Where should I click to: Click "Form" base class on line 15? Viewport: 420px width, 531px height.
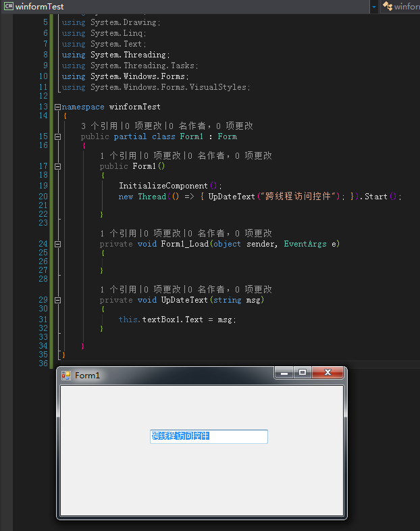click(x=227, y=137)
